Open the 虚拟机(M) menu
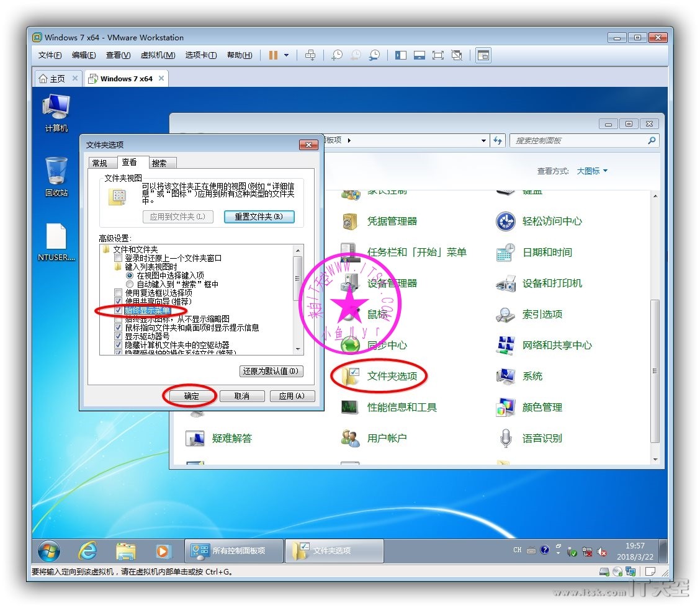The width and height of the screenshot is (700, 608). point(158,55)
